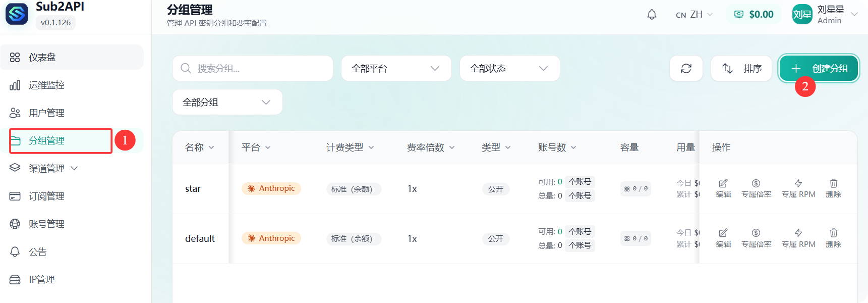Open 公告 in the sidebar
868x303 pixels.
tap(72, 251)
